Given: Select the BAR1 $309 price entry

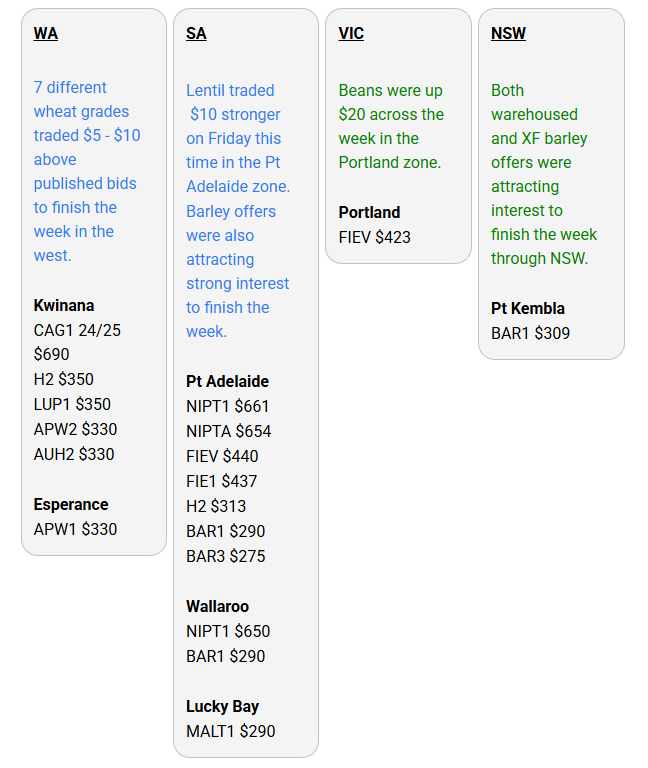Looking at the screenshot, I should tap(530, 333).
